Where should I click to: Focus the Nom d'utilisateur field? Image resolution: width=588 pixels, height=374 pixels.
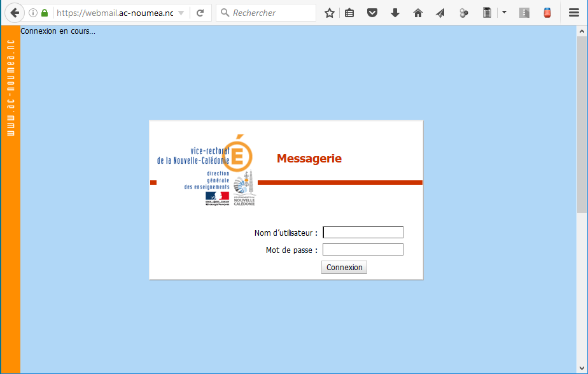pos(363,233)
